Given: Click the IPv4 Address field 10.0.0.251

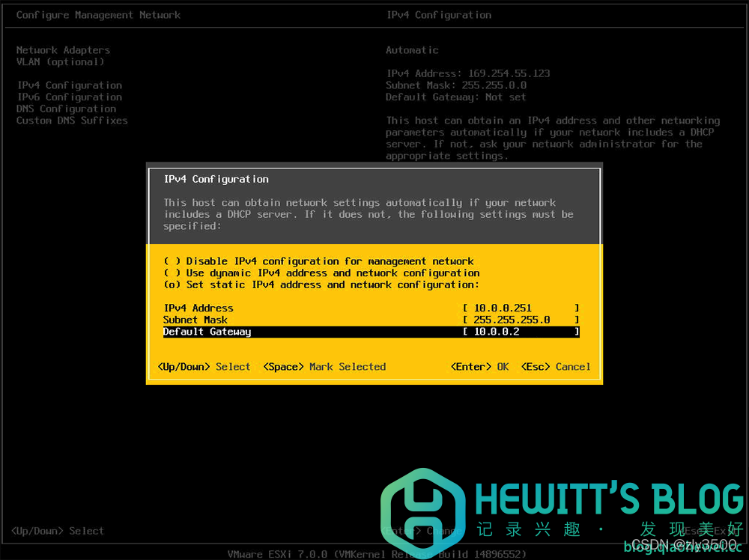Looking at the screenshot, I should 521,308.
